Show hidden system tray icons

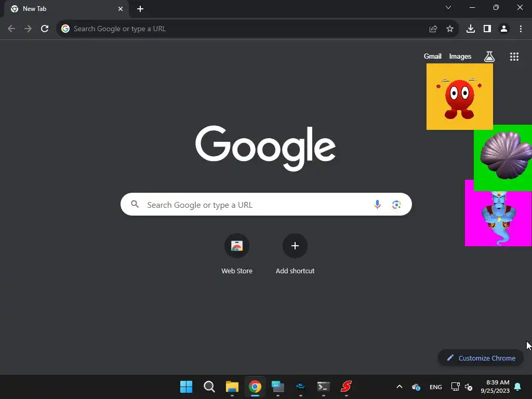(400, 387)
